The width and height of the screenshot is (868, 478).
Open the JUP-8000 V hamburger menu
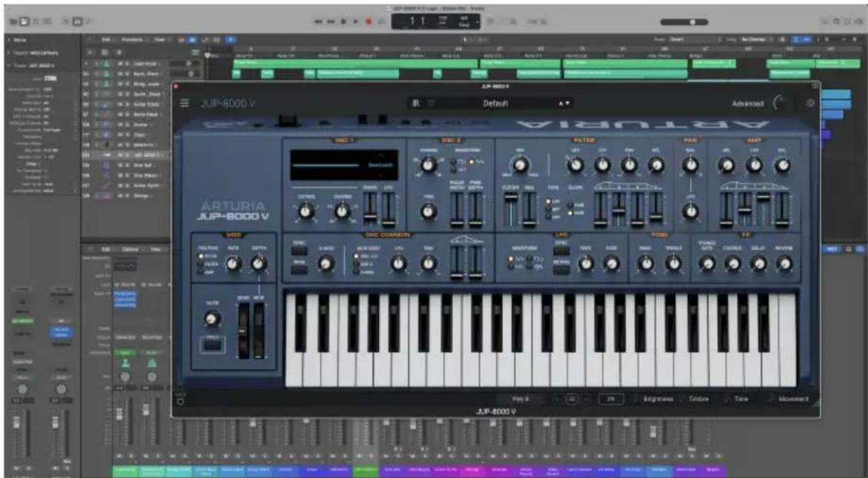[x=185, y=104]
